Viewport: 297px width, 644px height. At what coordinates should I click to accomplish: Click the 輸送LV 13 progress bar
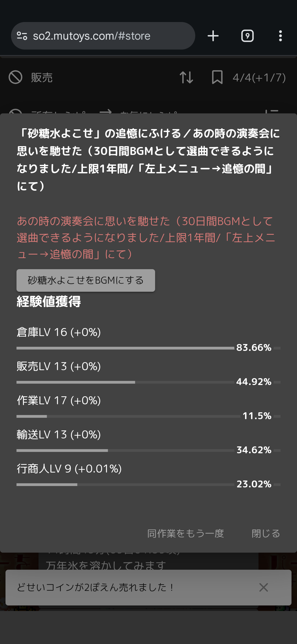tap(148, 451)
